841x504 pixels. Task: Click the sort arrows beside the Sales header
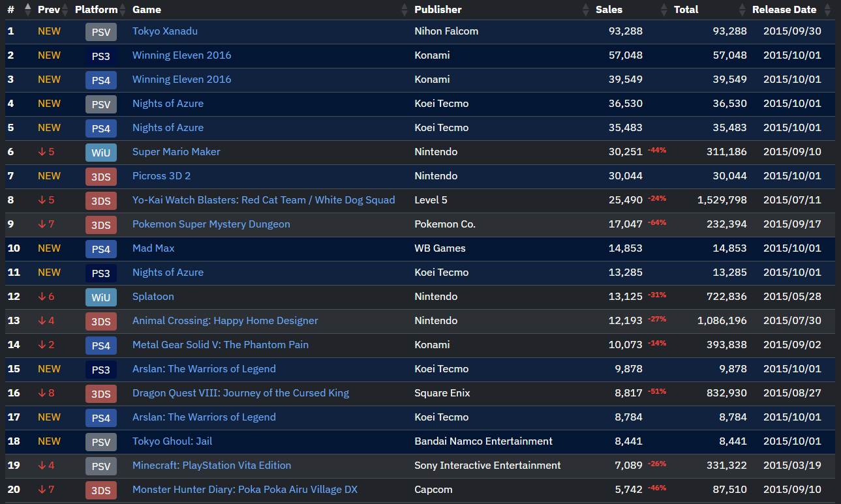point(664,10)
